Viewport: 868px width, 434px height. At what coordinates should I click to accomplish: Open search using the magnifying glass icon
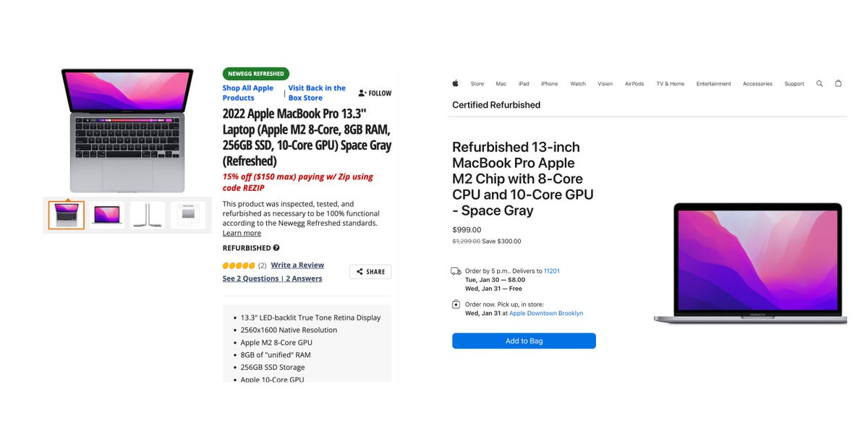coord(820,83)
